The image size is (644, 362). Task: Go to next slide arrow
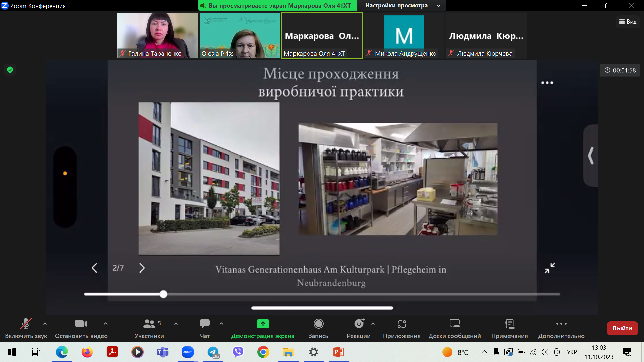[142, 268]
